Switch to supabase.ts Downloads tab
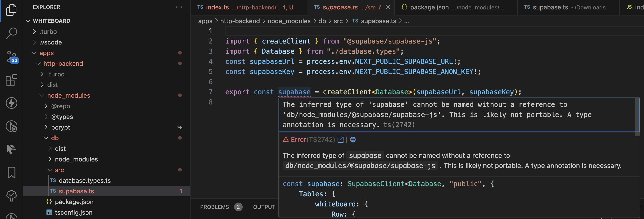Viewport: 644px width, 219px height. pyautogui.click(x=568, y=7)
